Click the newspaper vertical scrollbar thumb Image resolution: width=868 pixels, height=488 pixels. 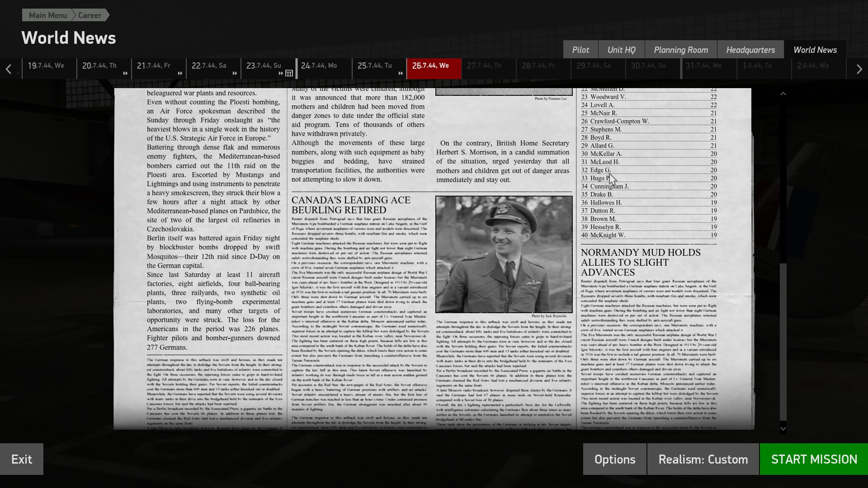[x=783, y=341]
